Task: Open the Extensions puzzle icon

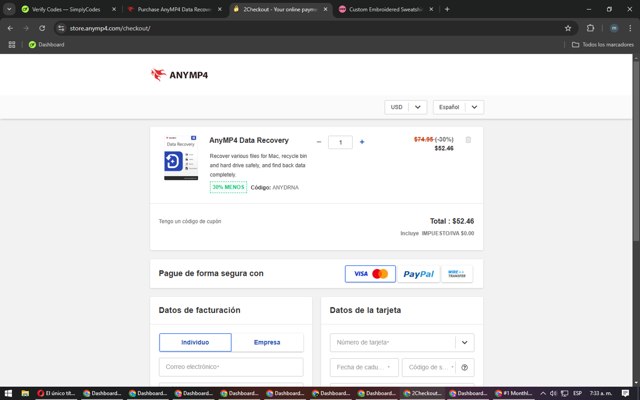Action: coord(590,28)
